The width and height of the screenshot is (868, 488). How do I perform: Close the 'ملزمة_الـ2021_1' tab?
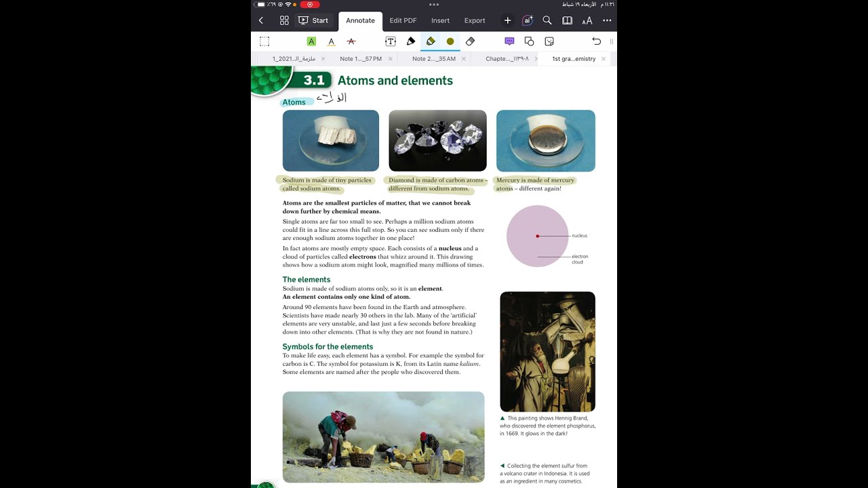tap(323, 59)
